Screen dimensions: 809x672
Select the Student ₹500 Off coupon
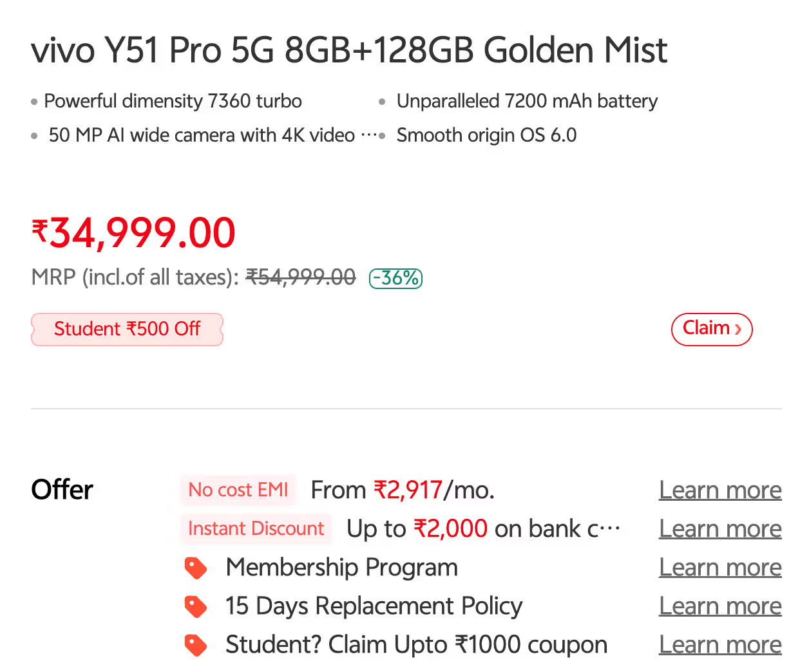click(127, 329)
